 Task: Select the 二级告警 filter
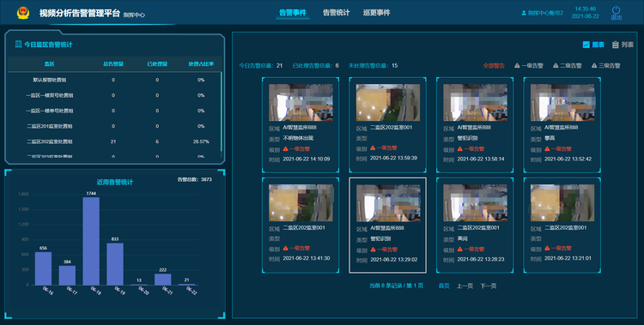tap(567, 65)
